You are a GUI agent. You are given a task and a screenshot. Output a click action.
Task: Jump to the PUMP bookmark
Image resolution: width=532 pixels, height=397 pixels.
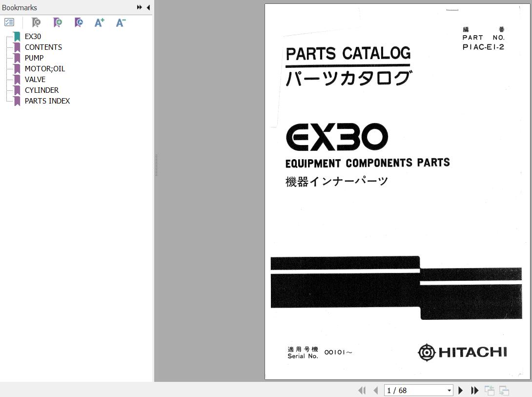click(34, 58)
